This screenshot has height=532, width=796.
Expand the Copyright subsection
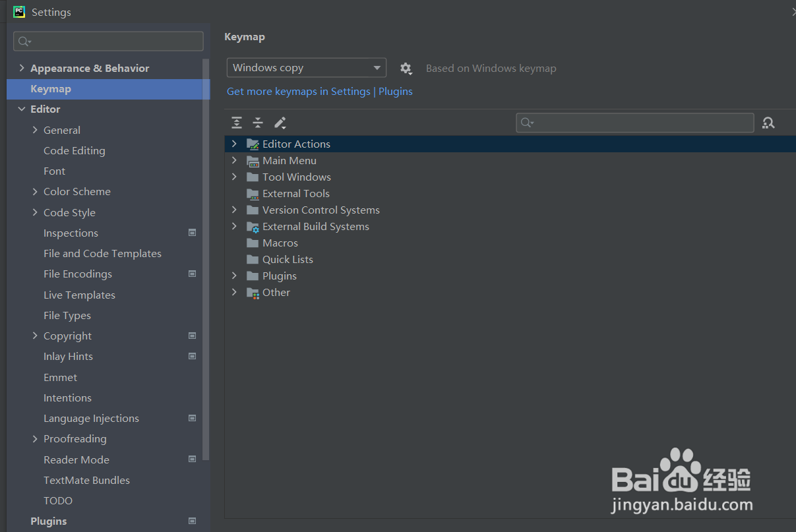pos(35,336)
